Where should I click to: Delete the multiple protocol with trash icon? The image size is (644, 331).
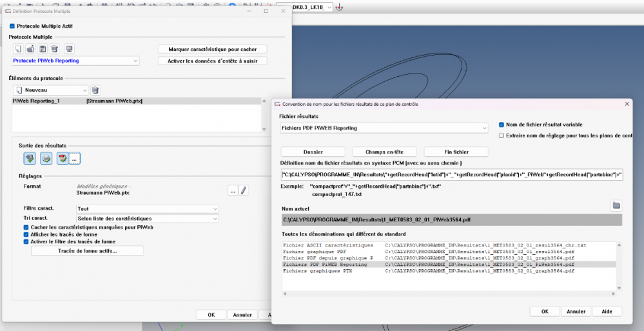click(55, 49)
